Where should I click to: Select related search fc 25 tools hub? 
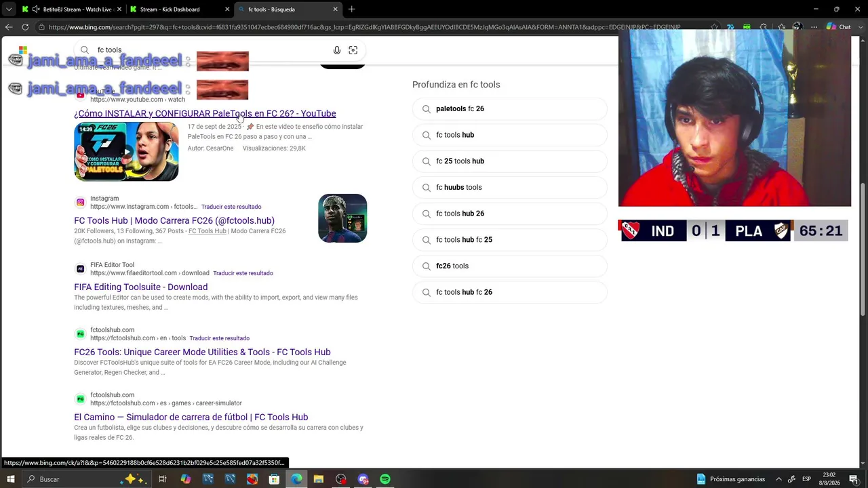509,161
